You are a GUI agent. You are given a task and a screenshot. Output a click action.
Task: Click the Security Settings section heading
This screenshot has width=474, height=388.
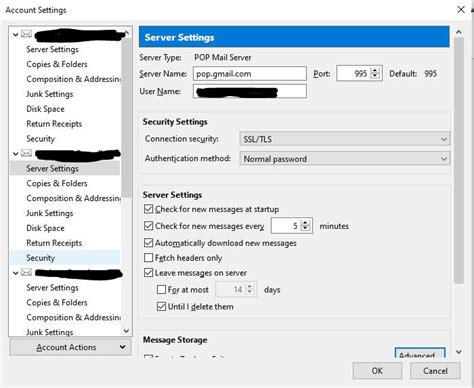[175, 122]
